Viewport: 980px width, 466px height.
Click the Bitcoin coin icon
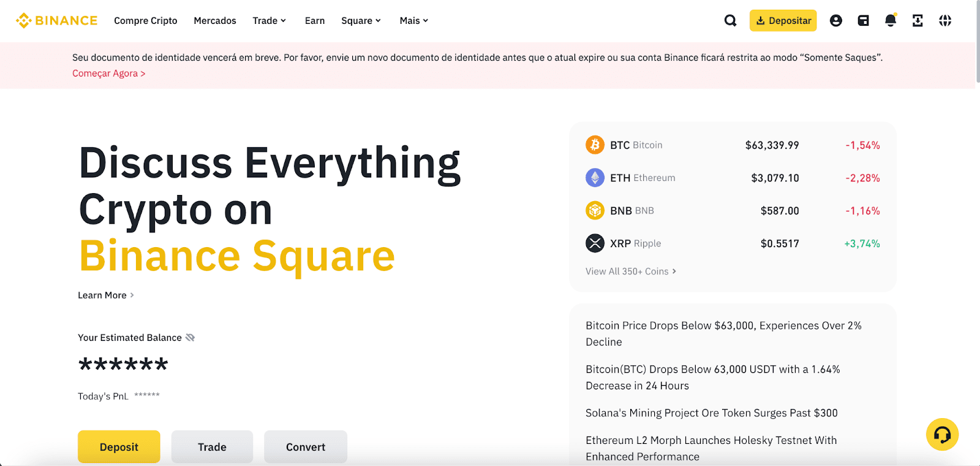595,145
